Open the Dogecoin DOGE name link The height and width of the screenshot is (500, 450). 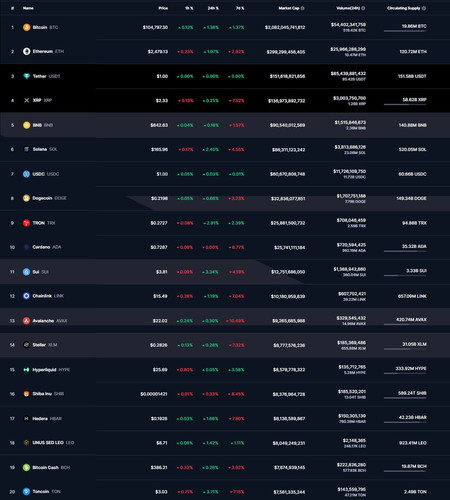tap(50, 198)
